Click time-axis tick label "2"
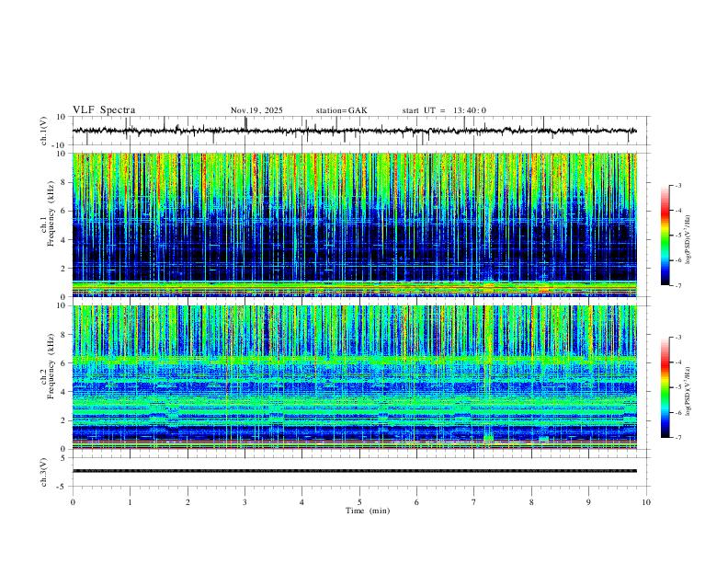This screenshot has width=728, height=563. (188, 502)
